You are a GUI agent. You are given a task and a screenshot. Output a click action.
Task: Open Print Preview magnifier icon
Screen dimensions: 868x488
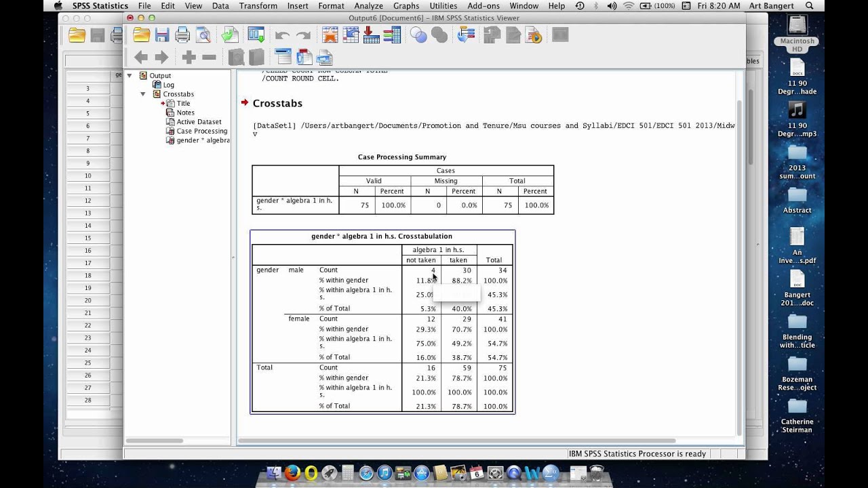pos(203,35)
